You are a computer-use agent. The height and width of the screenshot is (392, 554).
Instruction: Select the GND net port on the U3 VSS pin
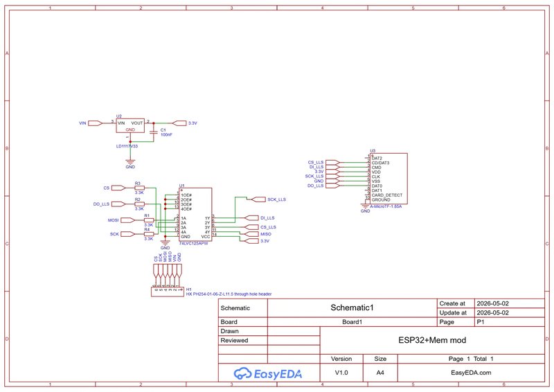tap(332, 181)
